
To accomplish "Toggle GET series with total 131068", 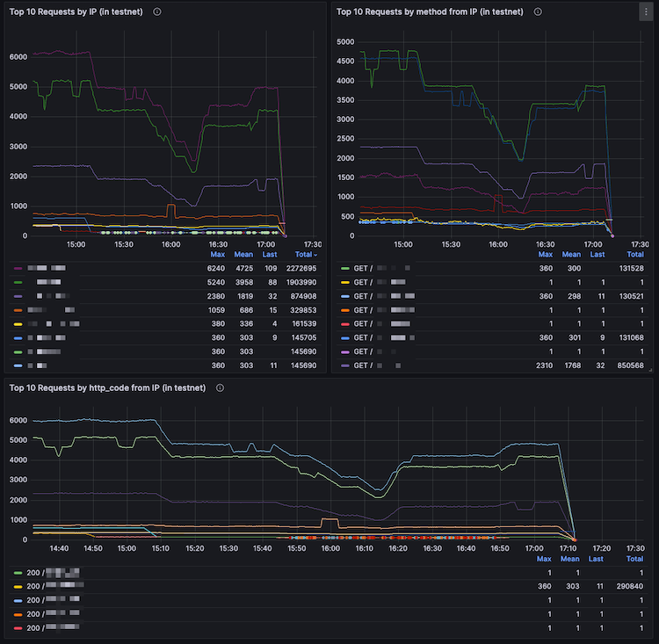I will pos(387,337).
